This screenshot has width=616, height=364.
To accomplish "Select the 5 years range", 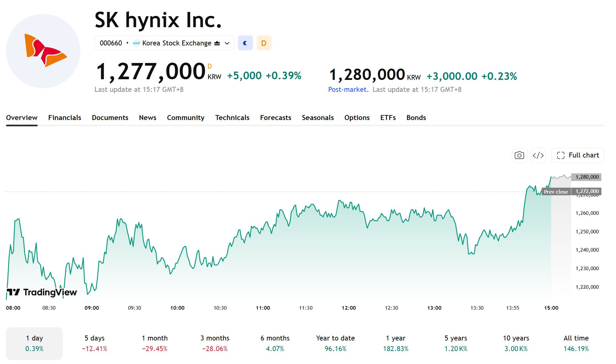I will click(456, 343).
